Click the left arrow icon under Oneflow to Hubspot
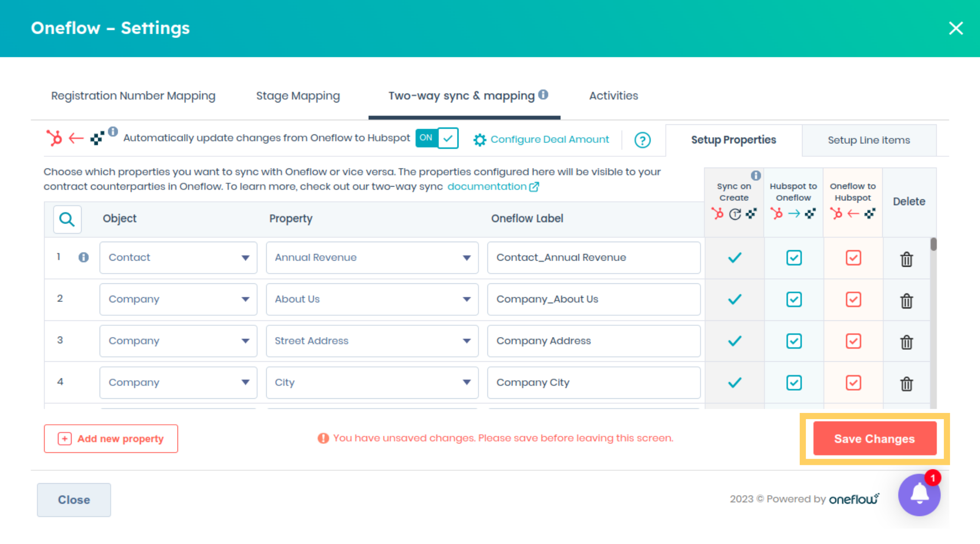 853,214
